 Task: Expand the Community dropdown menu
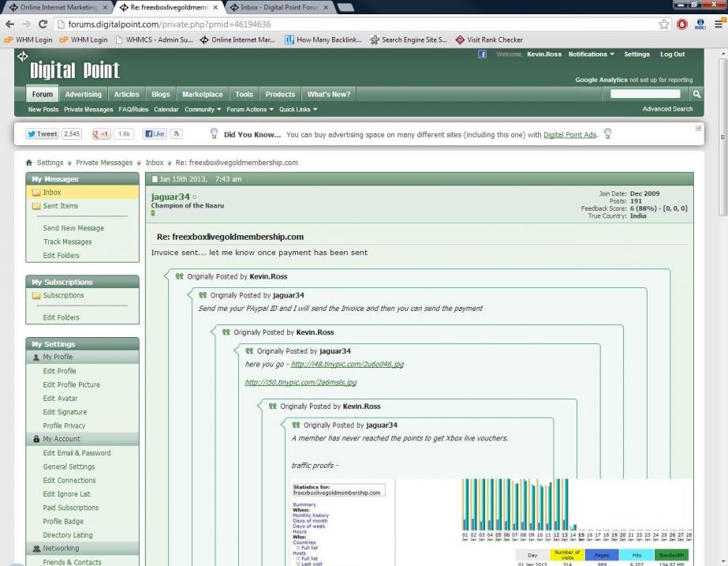click(203, 110)
